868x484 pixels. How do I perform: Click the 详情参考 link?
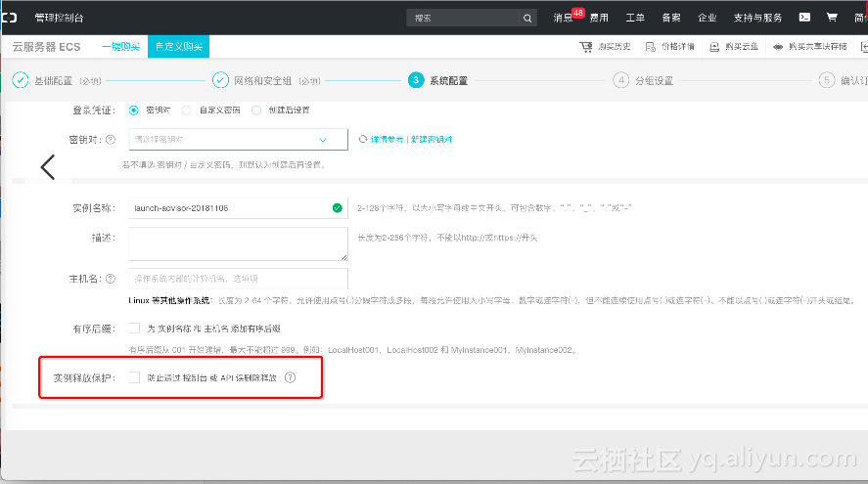click(387, 140)
